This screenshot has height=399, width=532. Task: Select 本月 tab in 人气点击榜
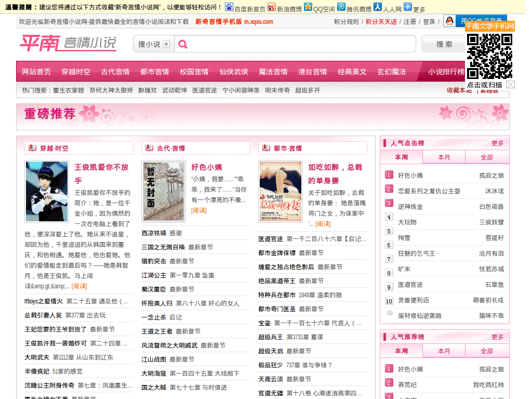[x=444, y=157]
